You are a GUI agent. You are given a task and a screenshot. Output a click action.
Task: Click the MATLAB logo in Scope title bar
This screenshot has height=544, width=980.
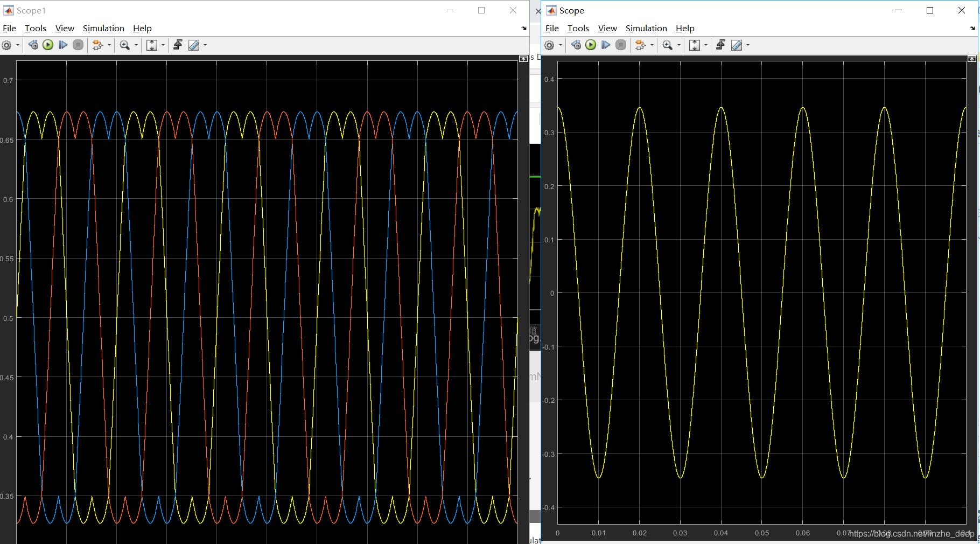(x=551, y=10)
